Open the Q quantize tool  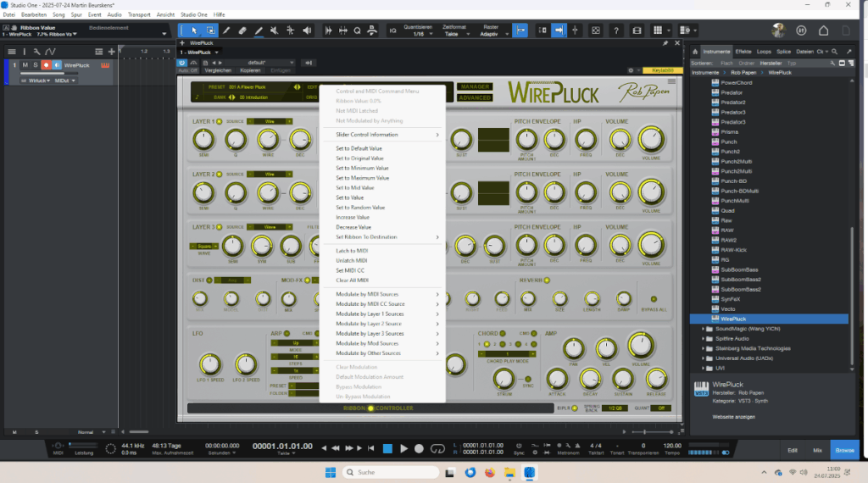click(357, 31)
